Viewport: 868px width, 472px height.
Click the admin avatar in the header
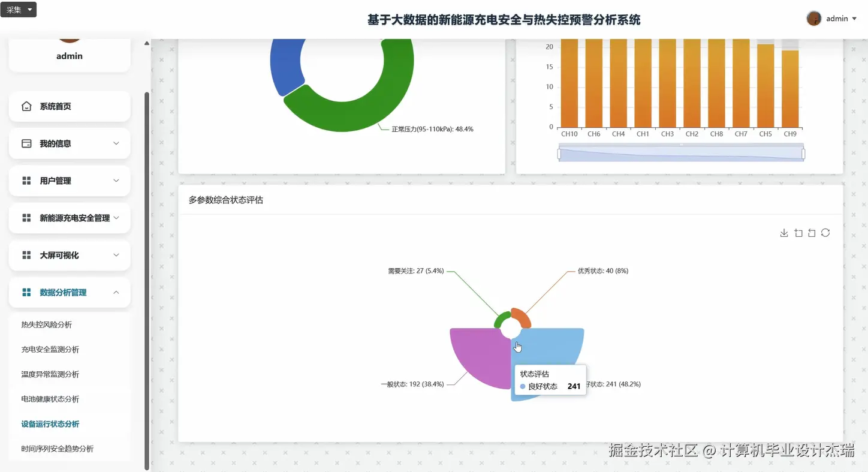coord(813,19)
